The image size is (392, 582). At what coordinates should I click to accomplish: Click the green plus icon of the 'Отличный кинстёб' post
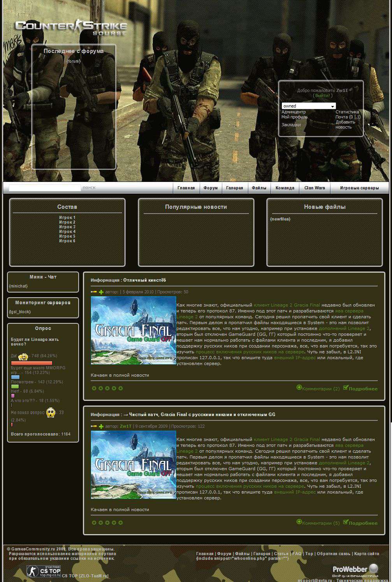click(101, 292)
